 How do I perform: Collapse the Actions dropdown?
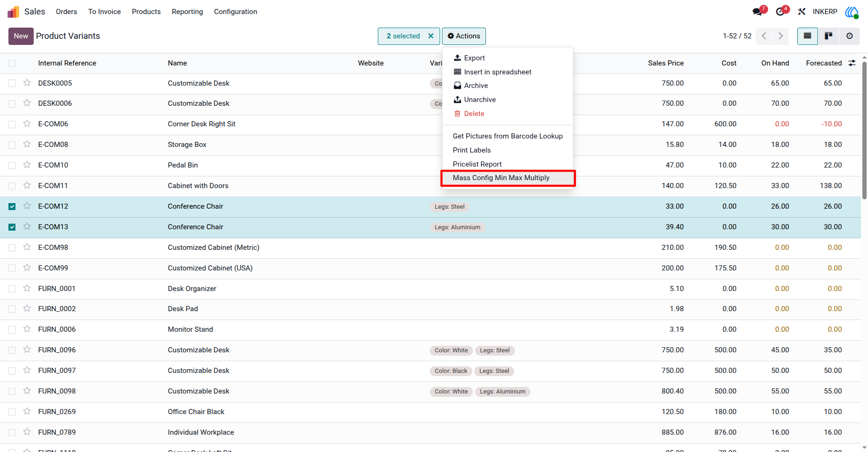tap(464, 36)
